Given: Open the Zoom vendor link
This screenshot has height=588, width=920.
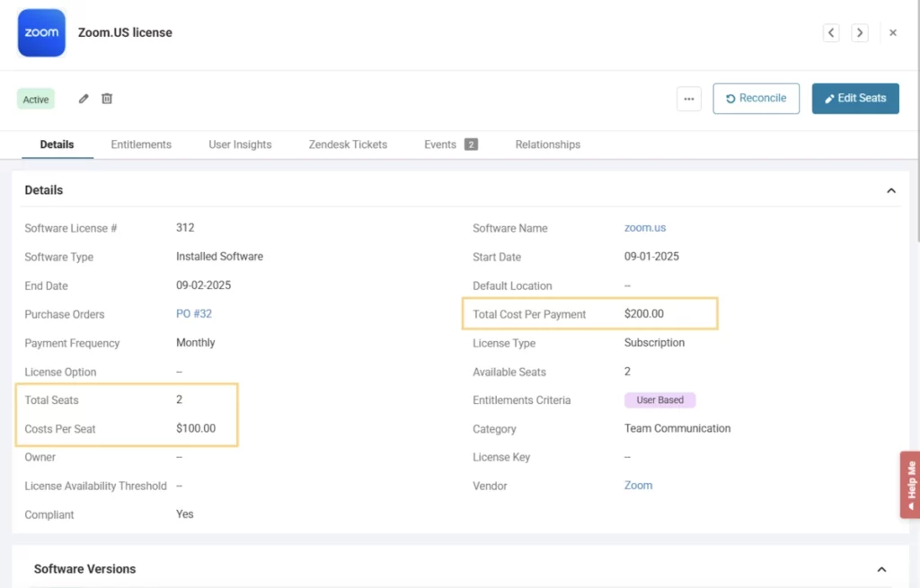Looking at the screenshot, I should pyautogui.click(x=638, y=486).
